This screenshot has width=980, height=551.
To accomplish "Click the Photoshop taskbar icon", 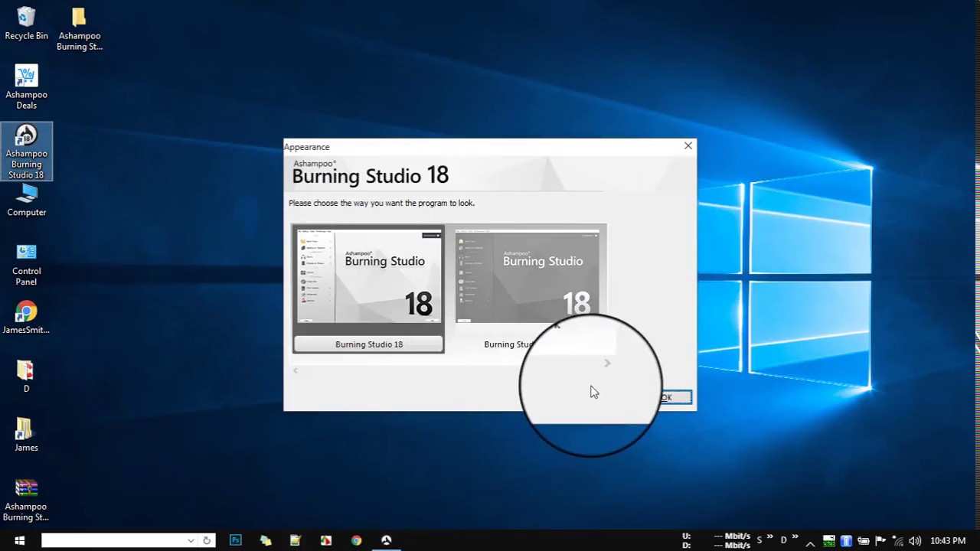I will 235,540.
